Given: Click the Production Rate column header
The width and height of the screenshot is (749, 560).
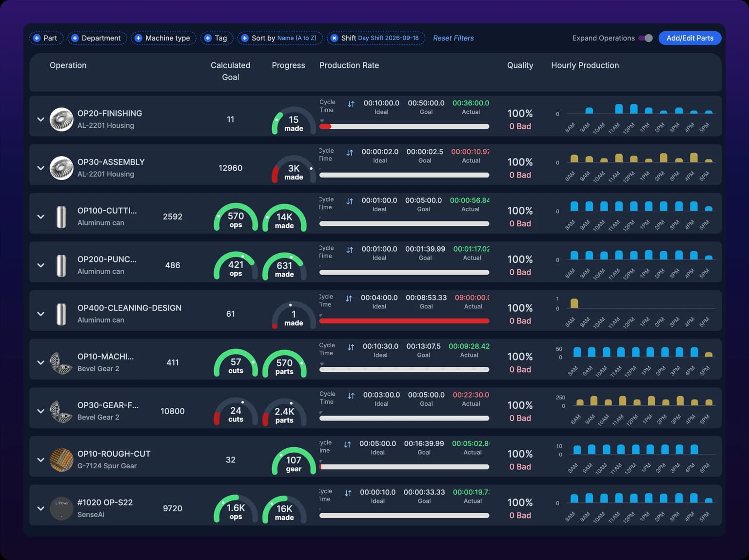Looking at the screenshot, I should [x=349, y=65].
